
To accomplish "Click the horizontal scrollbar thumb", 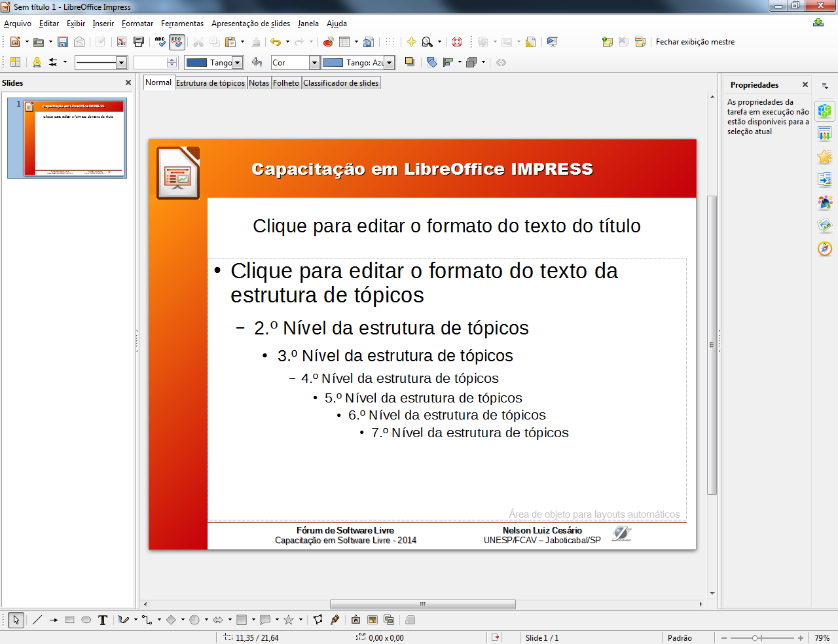I will click(x=423, y=604).
